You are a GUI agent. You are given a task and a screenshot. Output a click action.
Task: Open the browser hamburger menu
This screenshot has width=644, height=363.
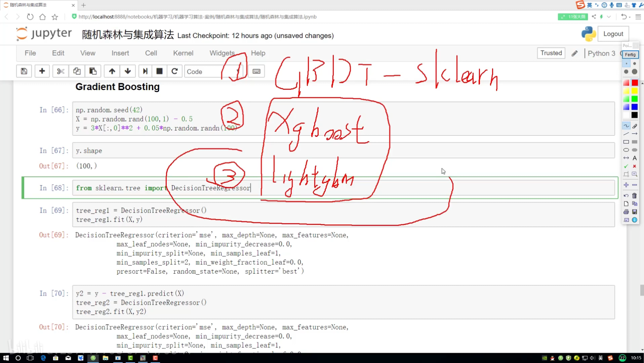pyautogui.click(x=638, y=17)
